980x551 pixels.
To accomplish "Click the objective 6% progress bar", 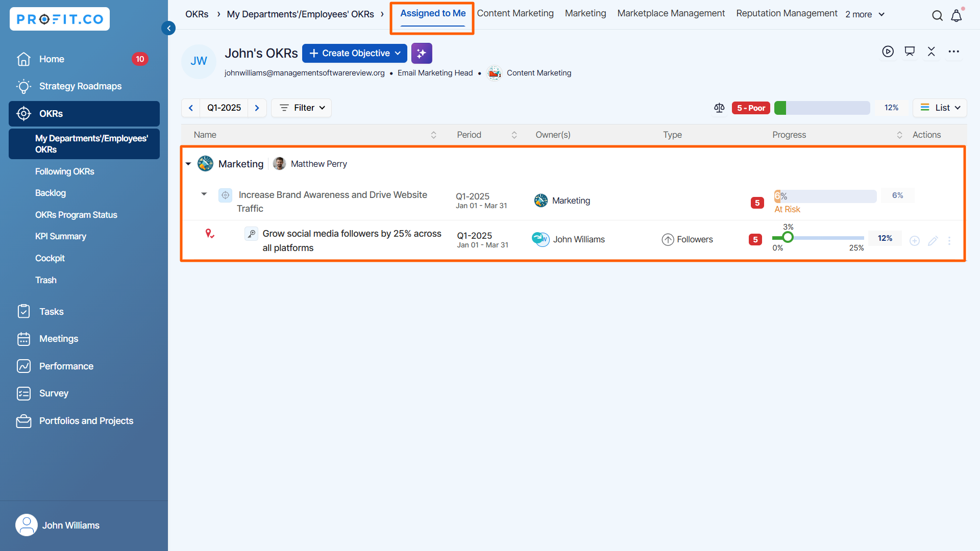I will tap(825, 196).
